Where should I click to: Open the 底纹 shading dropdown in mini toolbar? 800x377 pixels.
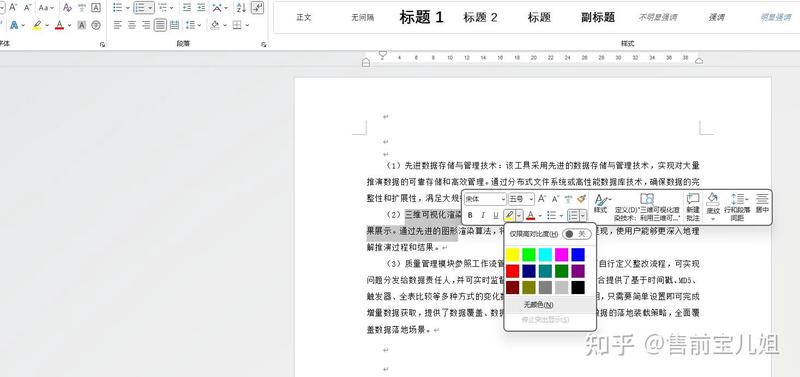coord(713,219)
